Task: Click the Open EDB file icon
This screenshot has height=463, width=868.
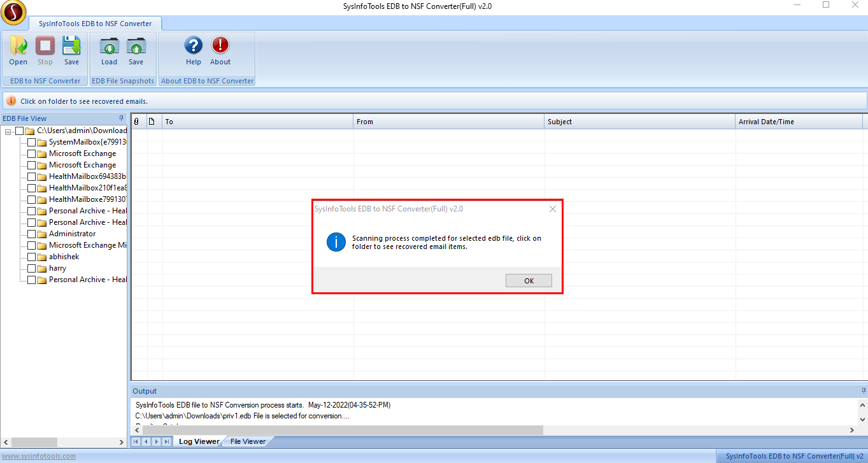Action: 18,50
